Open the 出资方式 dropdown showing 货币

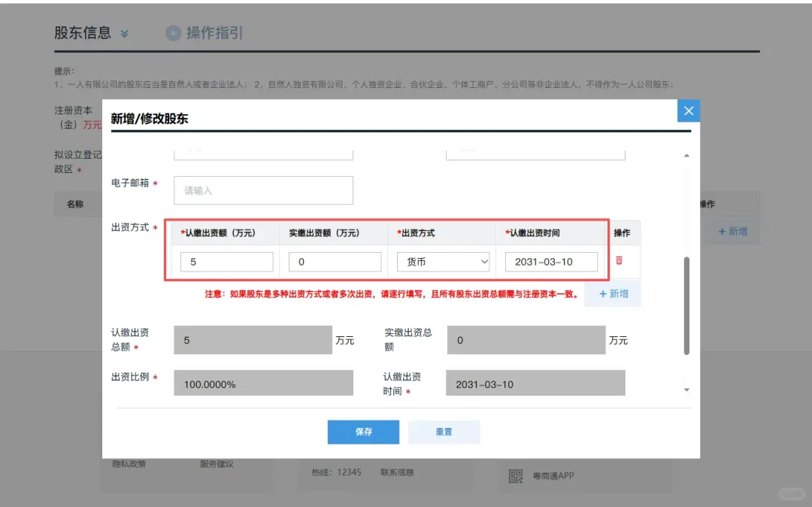coord(443,261)
